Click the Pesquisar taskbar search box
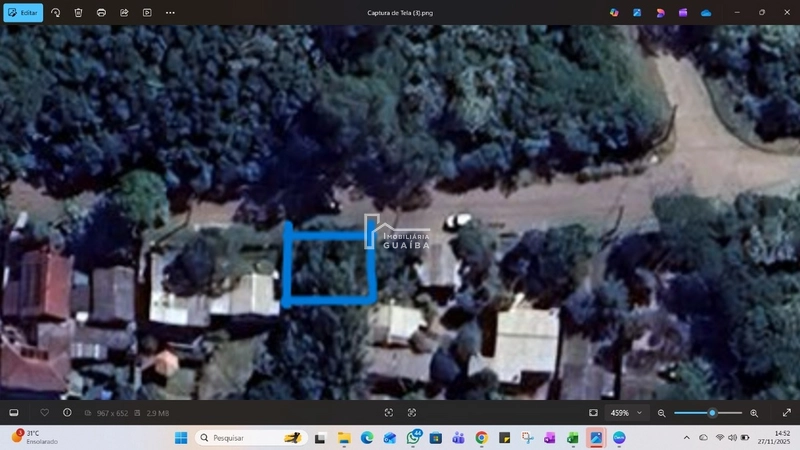 pyautogui.click(x=251, y=438)
